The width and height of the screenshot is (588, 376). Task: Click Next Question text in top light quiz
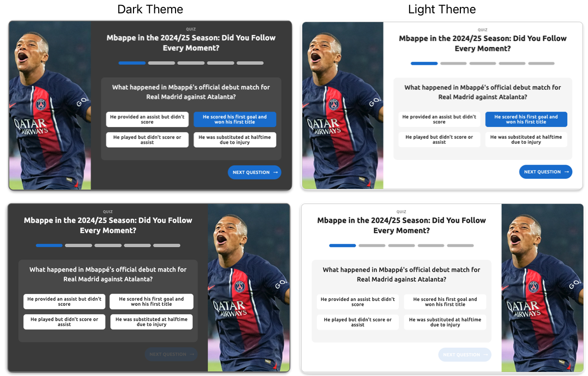tap(542, 172)
